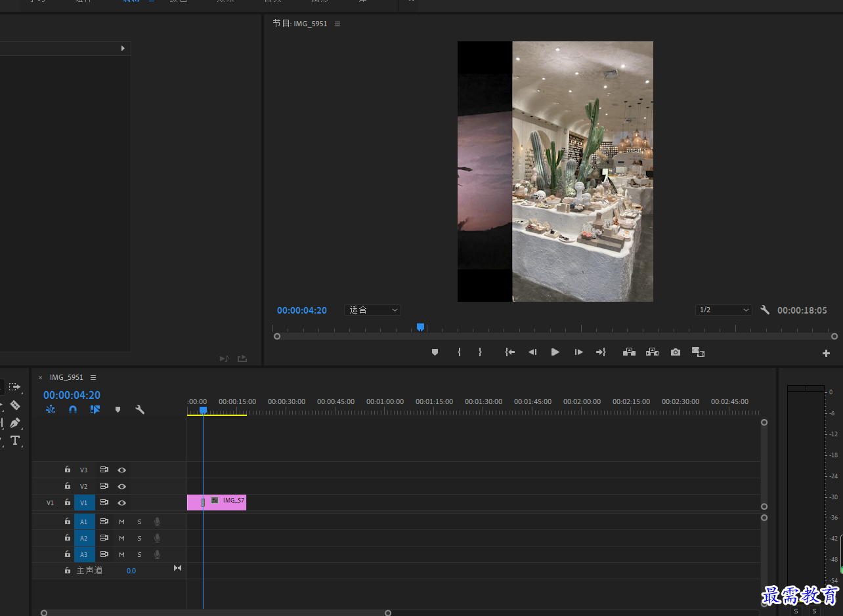Step forward one frame

(x=578, y=352)
